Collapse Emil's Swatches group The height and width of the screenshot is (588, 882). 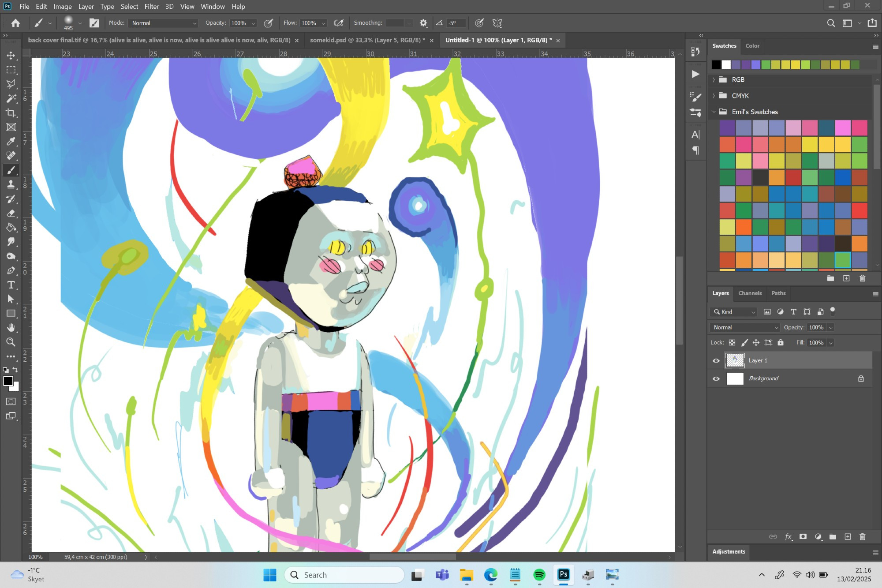[714, 112]
